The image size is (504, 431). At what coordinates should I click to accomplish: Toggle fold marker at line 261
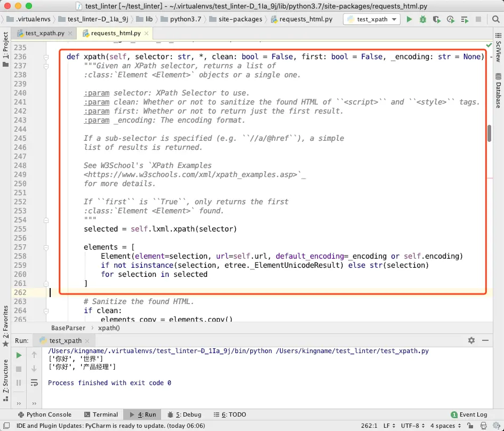click(46, 284)
